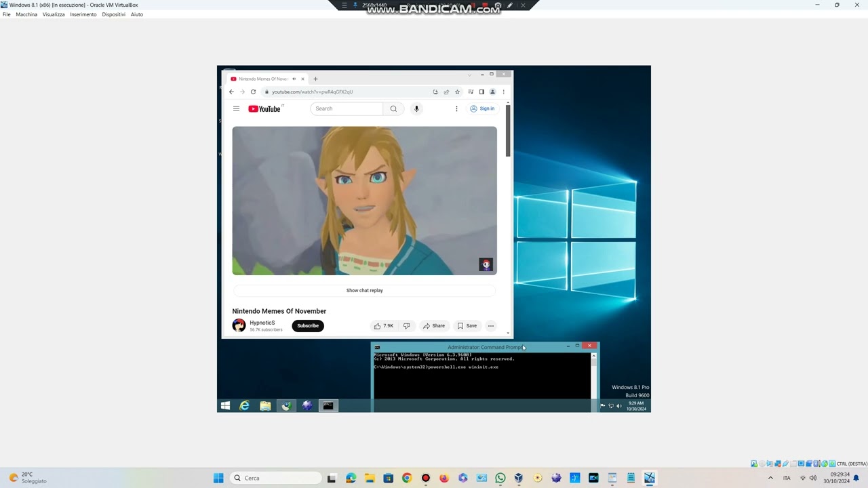The height and width of the screenshot is (488, 868).
Task: Close the Nintendo Memes tab
Action: pos(302,79)
